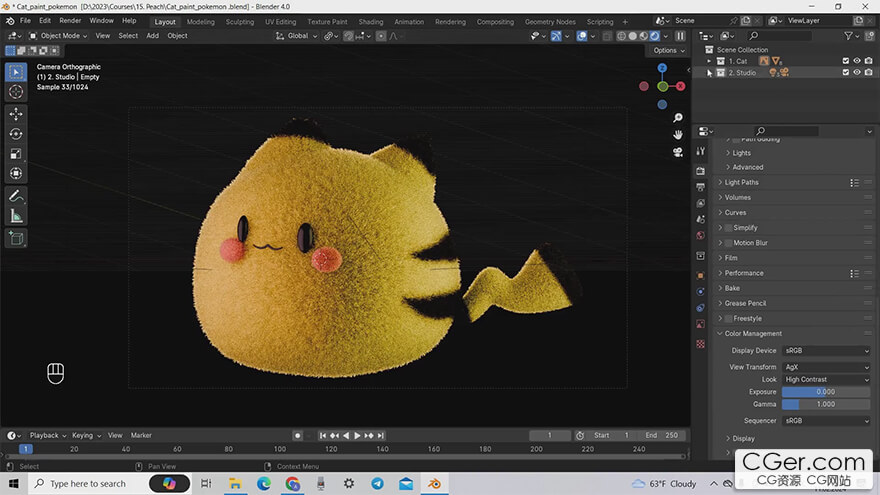Viewport: 880px width, 495px height.
Task: Open the viewport Add menu
Action: [152, 36]
